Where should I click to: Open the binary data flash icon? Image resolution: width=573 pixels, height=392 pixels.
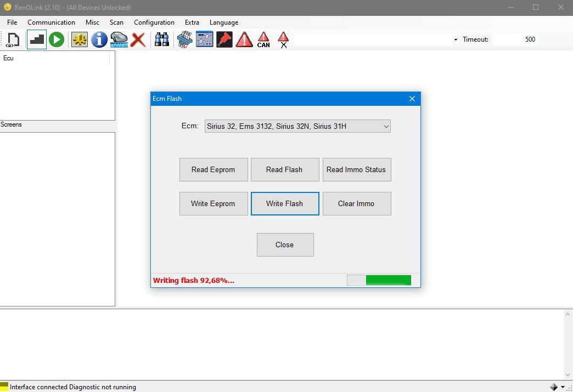click(183, 39)
